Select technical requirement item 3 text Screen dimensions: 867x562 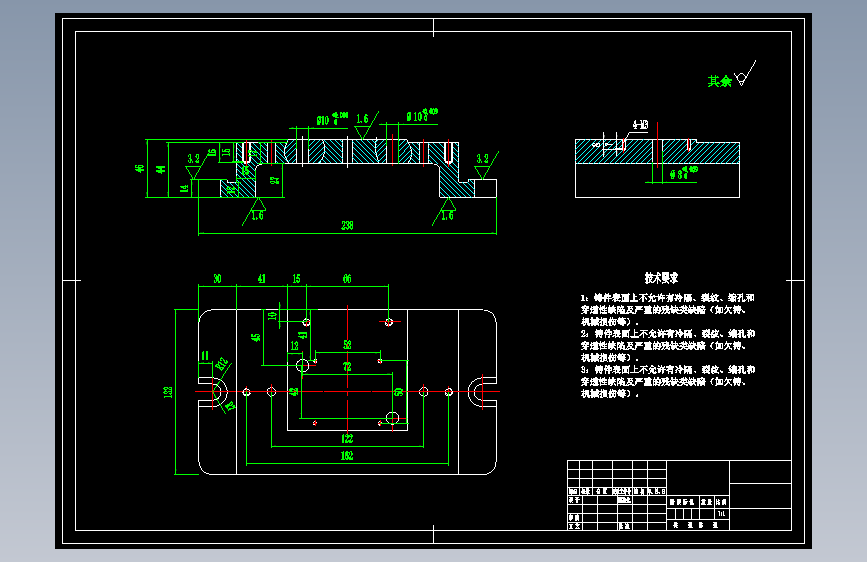coord(667,382)
